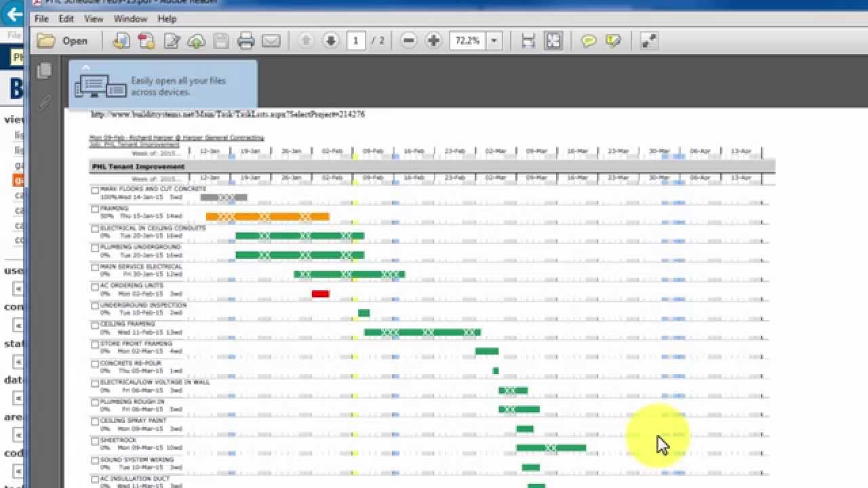Click the create PDF online icon
Viewport: 868px width, 488px height.
(121, 41)
